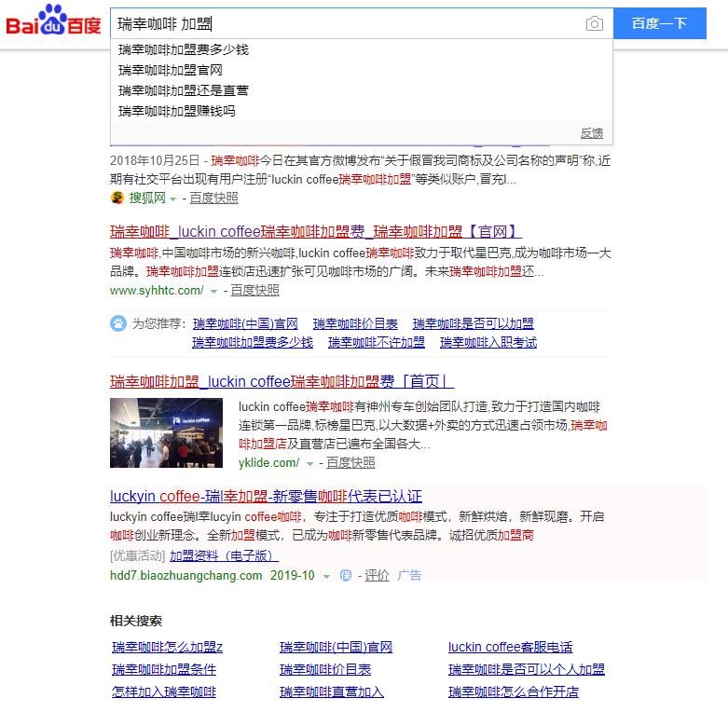Select suggestion 瑞幸咖啡加盟官网
728x712 pixels.
[362, 70]
